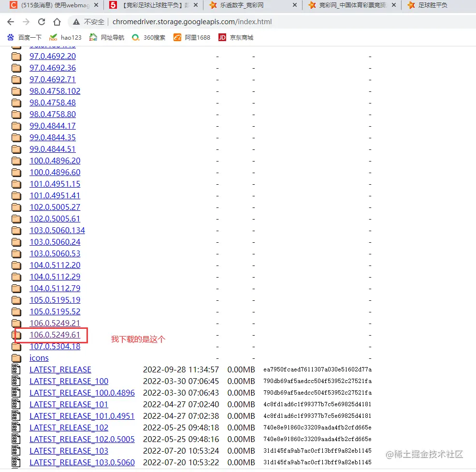Click file icon beside LATEST_RELEASE
Image resolution: width=476 pixels, height=472 pixels.
16,369
